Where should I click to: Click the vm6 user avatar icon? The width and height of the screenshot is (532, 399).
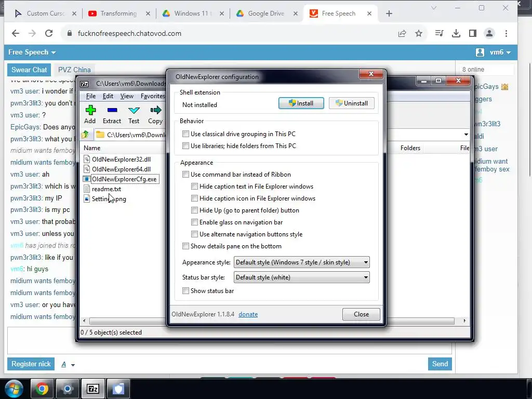click(x=480, y=52)
